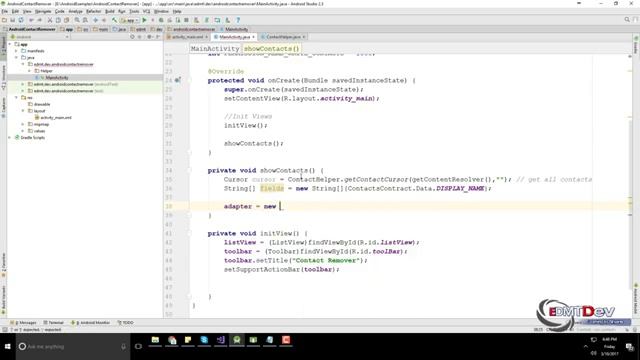640x360 pixels.
Task: Collapse the layout folder node
Action: [23, 111]
